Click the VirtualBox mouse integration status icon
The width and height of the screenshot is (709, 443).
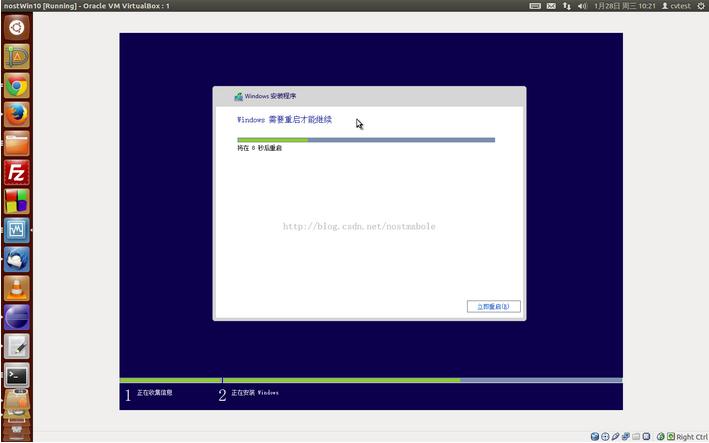point(661,437)
